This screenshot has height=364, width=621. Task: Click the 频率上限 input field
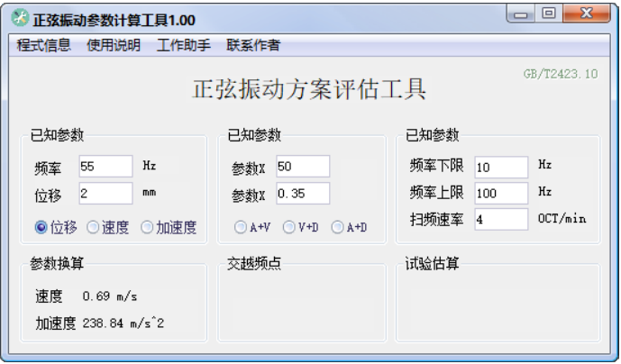500,194
